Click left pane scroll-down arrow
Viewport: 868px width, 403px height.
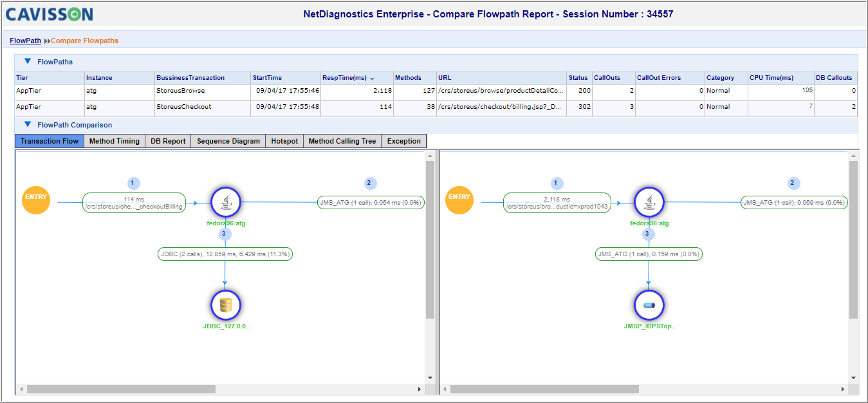pyautogui.click(x=430, y=378)
